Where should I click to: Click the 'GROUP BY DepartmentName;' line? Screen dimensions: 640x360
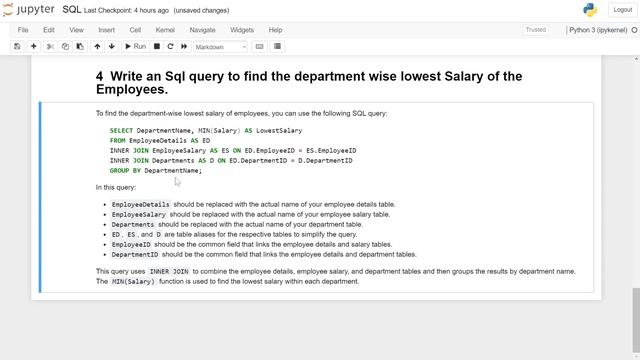point(156,171)
